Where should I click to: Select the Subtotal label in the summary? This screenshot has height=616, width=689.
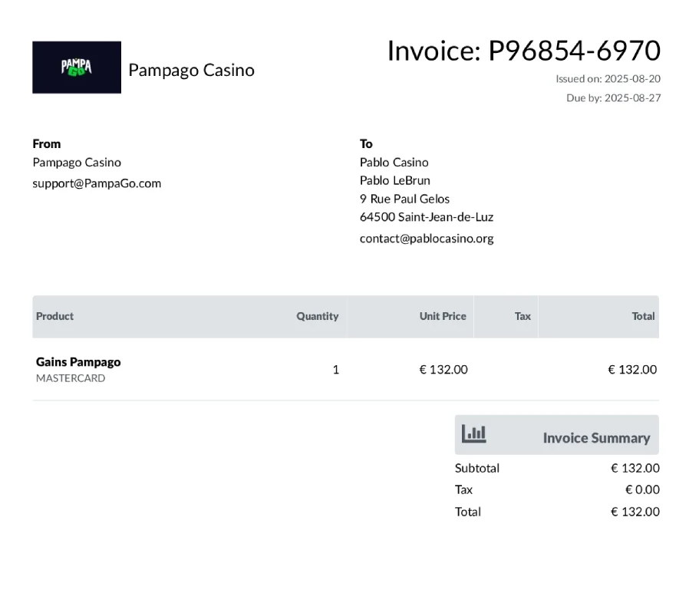(477, 468)
